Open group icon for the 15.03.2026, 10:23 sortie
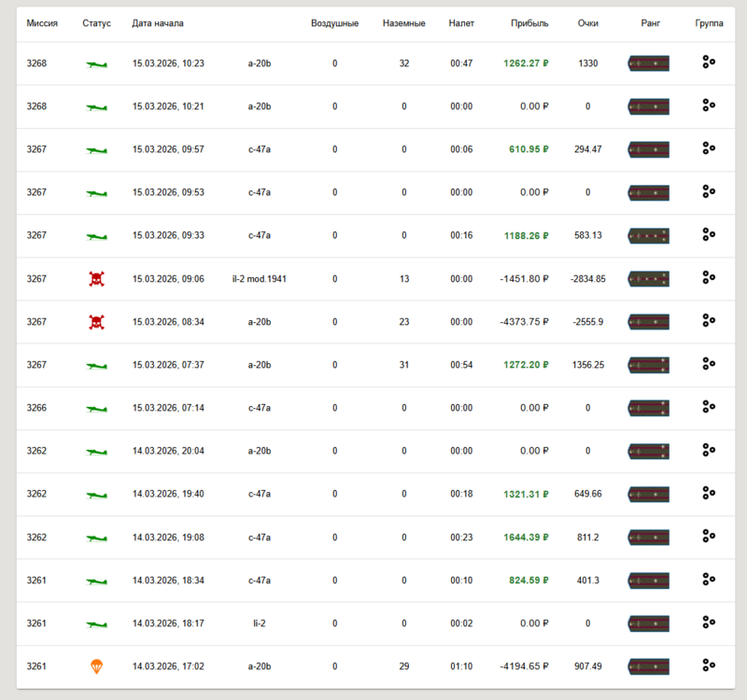This screenshot has width=747, height=700. point(708,63)
